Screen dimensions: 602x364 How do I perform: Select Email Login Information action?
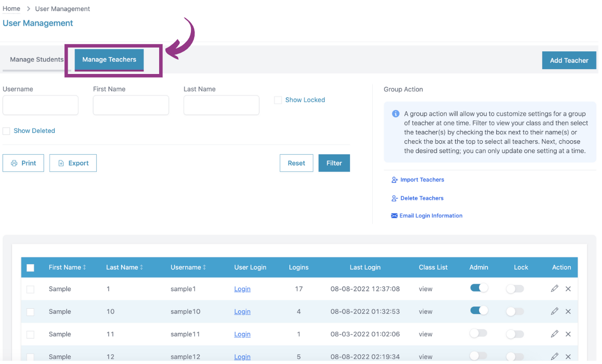[x=427, y=216]
